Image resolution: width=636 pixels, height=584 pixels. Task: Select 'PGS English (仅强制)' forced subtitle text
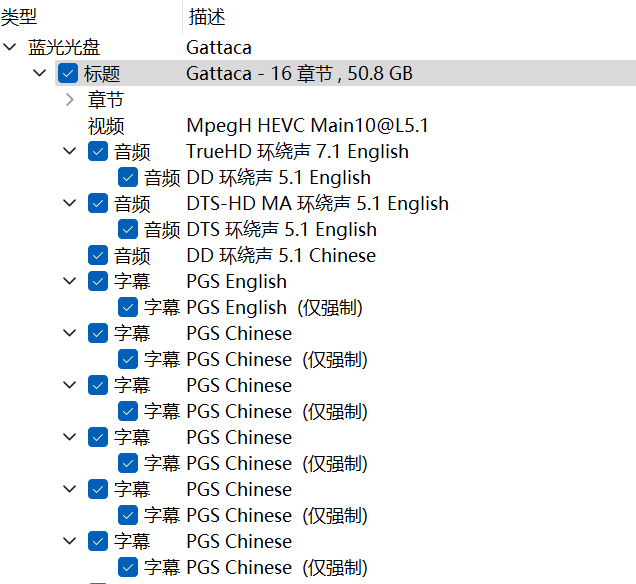click(275, 307)
